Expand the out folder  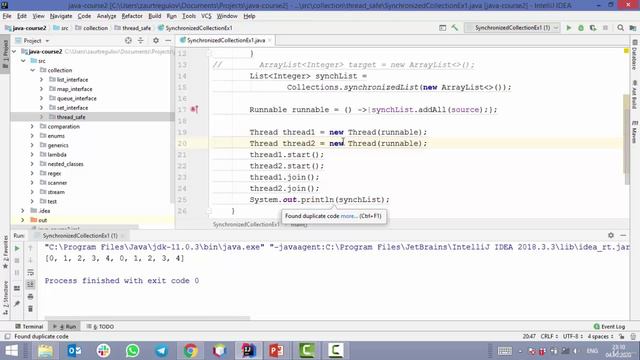pos(23,220)
